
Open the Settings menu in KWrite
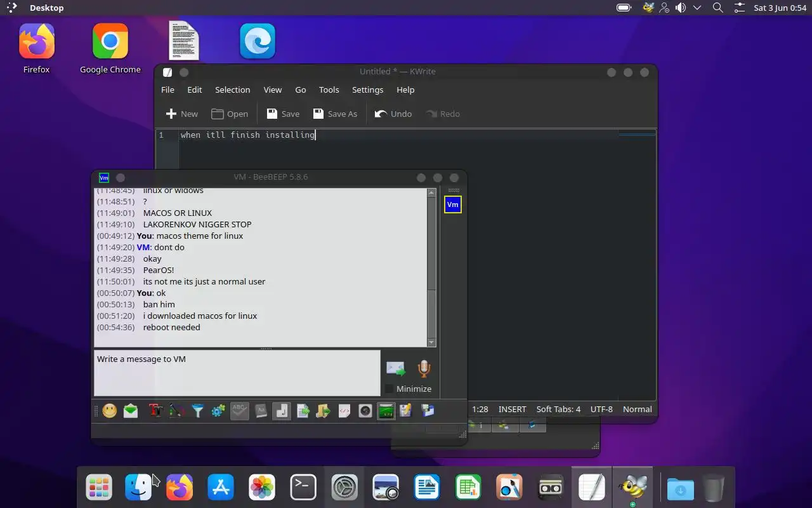(368, 90)
